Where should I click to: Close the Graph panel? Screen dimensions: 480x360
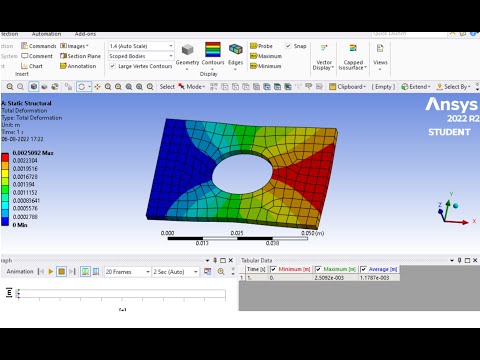pyautogui.click(x=230, y=260)
